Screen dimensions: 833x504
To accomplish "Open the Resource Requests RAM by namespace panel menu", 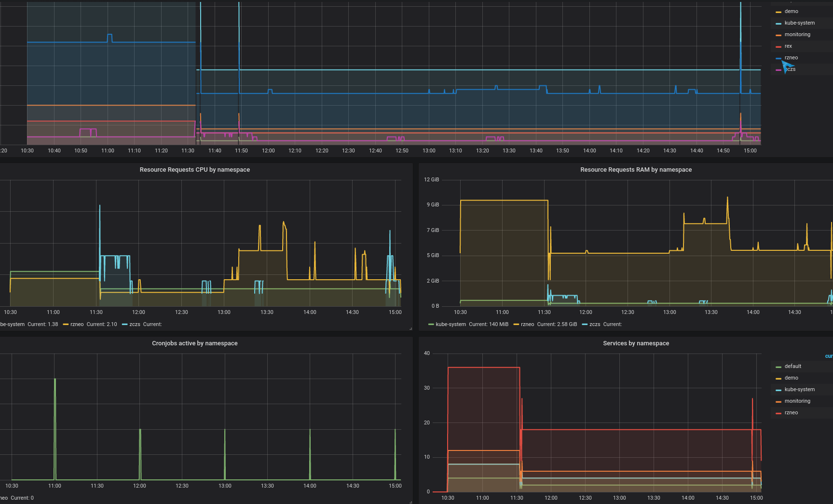I will point(636,170).
